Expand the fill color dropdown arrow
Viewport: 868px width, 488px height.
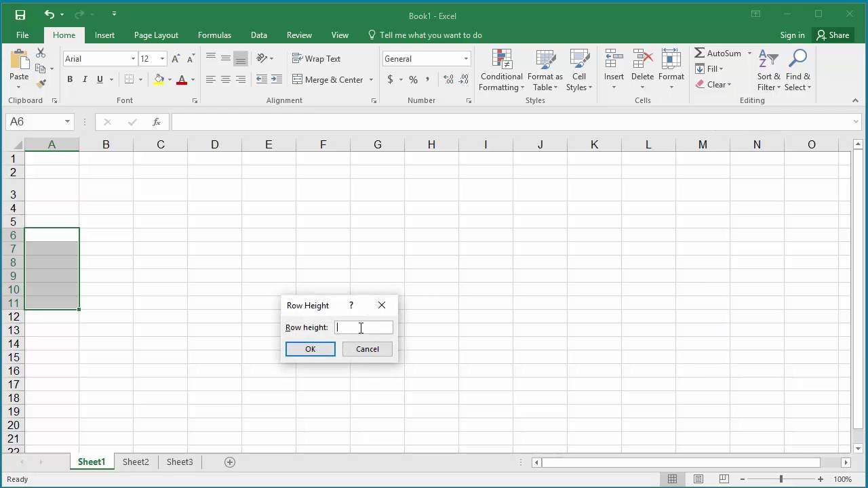[170, 79]
